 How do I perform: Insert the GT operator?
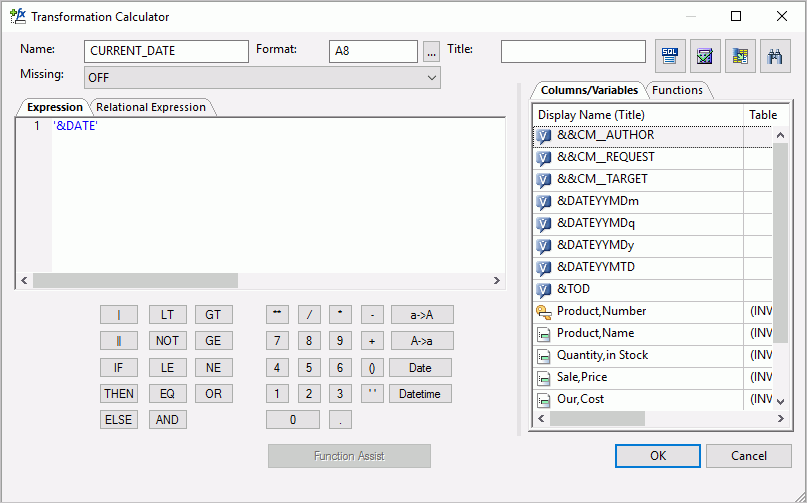[214, 315]
